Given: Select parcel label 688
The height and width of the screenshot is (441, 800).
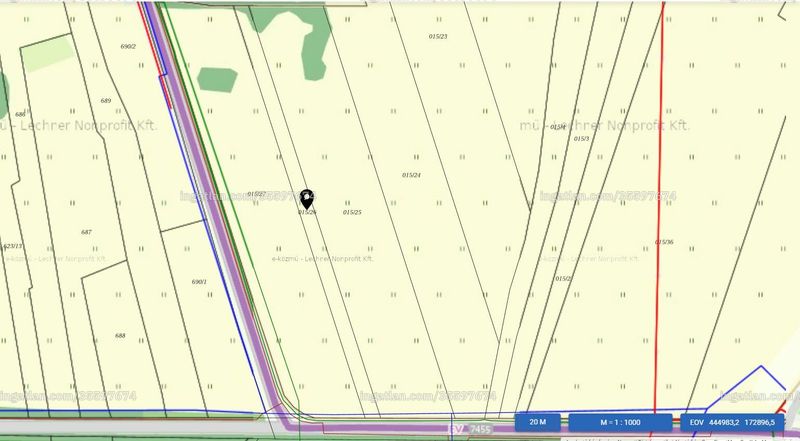Looking at the screenshot, I should click(120, 335).
